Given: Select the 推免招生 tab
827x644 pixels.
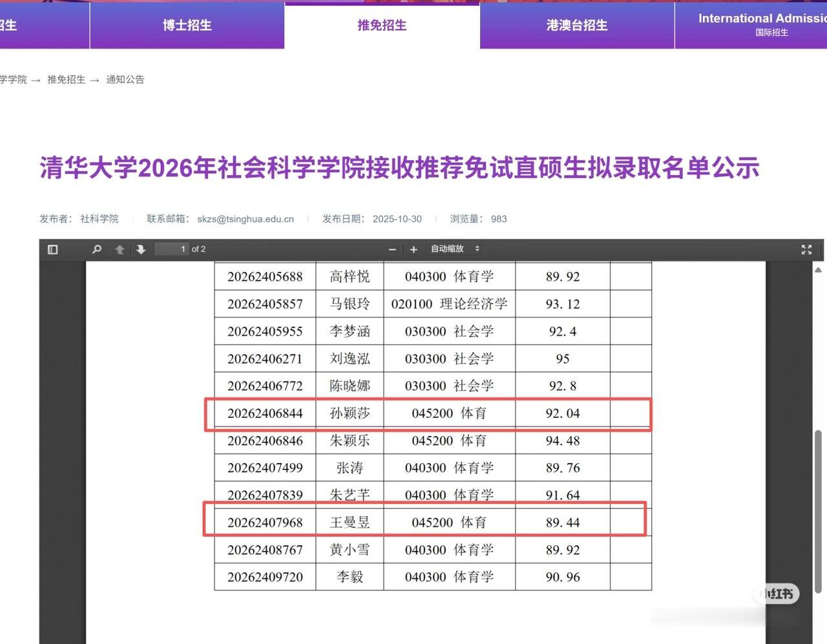Looking at the screenshot, I should (x=382, y=25).
